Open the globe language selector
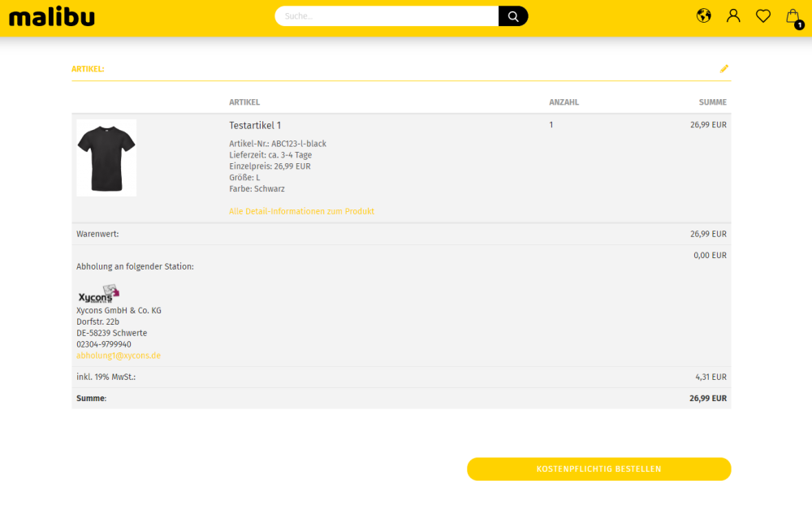 (704, 15)
